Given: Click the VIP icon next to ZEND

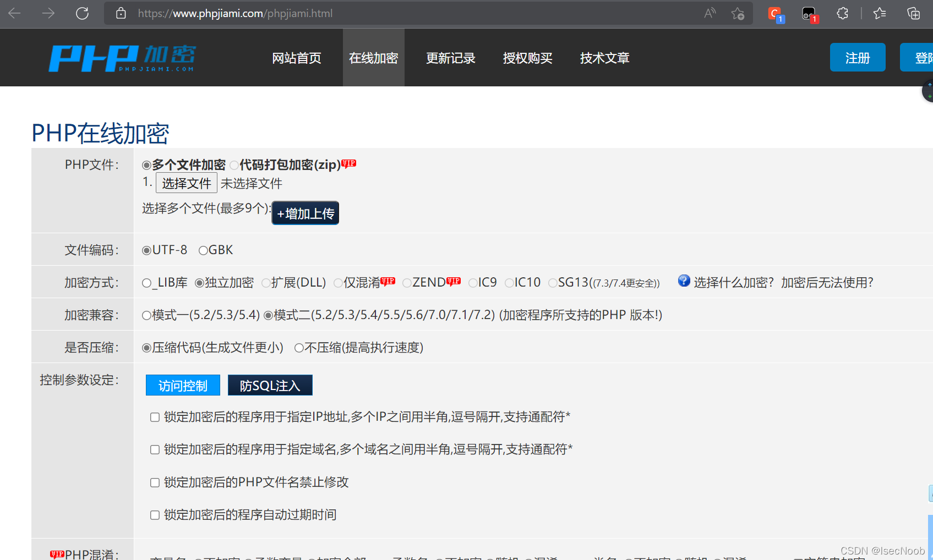Looking at the screenshot, I should [454, 281].
